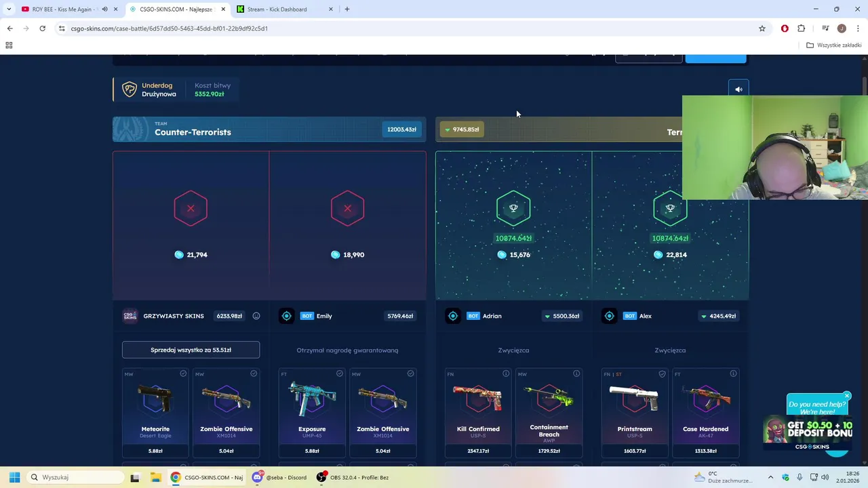Viewport: 868px width, 488px height.
Task: Toggle checkmark on Meteorite Desert Eagle card
Action: coord(183,373)
